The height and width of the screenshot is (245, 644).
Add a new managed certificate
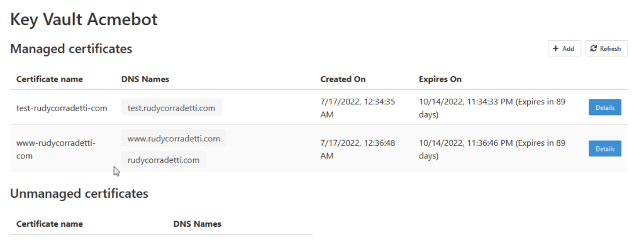click(564, 48)
